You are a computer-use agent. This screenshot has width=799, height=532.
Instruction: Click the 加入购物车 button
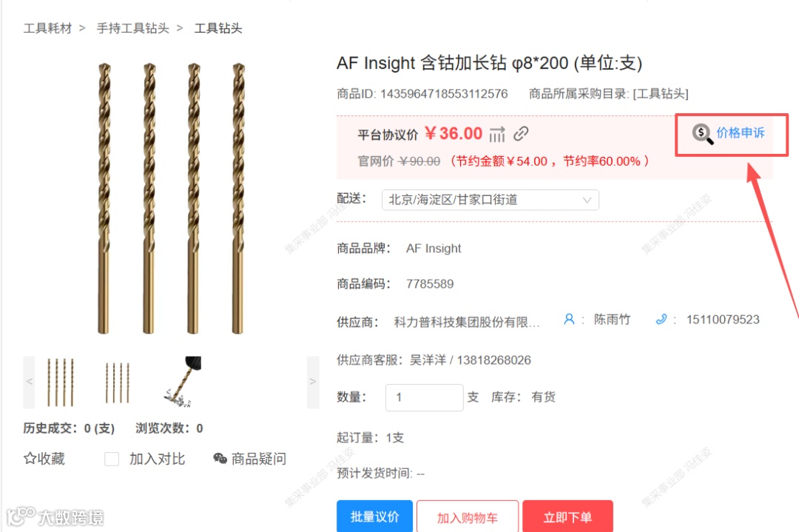(x=468, y=516)
